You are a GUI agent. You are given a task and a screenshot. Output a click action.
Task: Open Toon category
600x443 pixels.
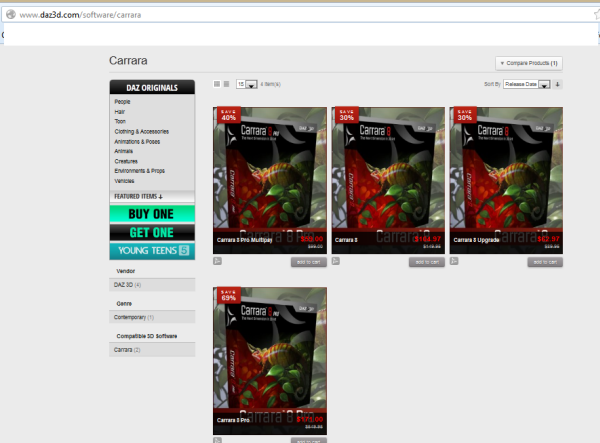(120, 121)
